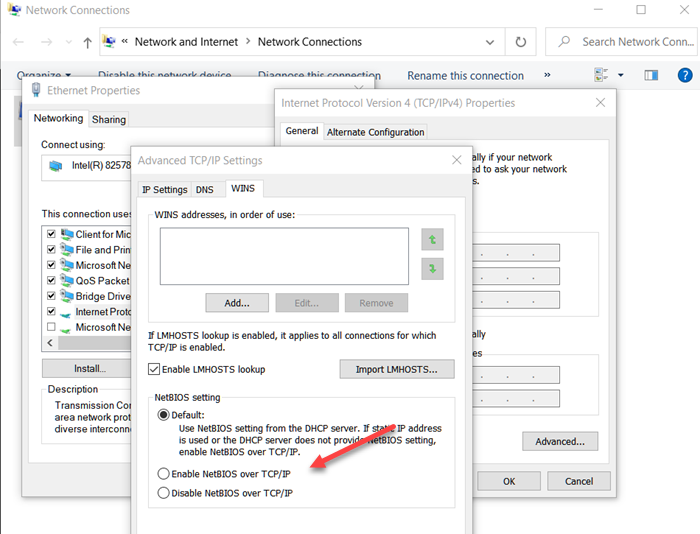Image resolution: width=700 pixels, height=534 pixels.
Task: Switch to the DNS tab
Action: (204, 189)
